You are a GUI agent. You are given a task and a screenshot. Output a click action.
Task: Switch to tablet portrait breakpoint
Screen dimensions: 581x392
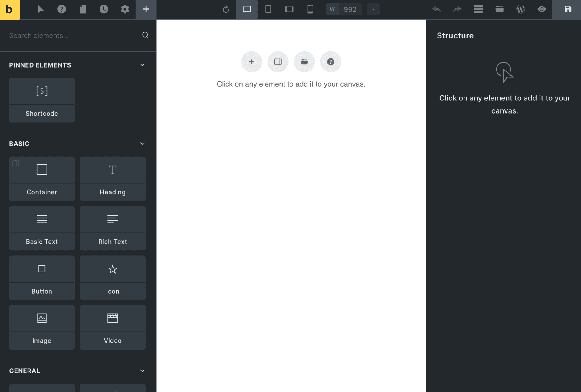[x=268, y=9]
